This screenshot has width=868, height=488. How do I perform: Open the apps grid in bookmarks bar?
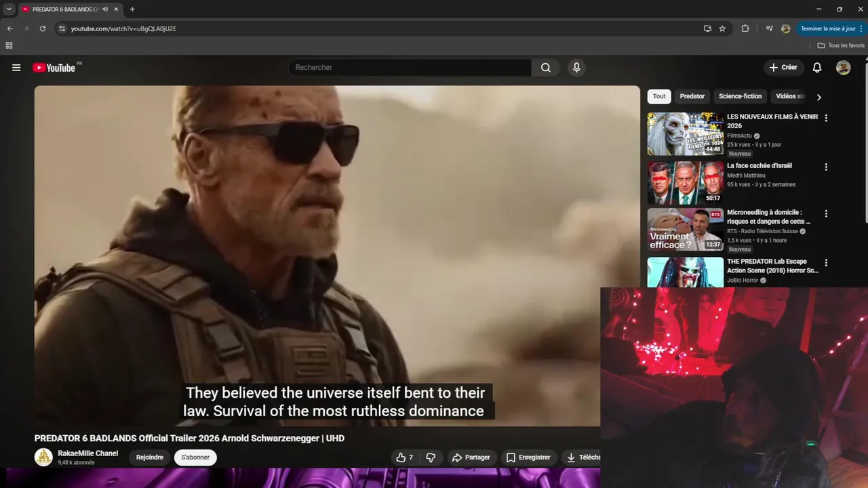(x=9, y=45)
